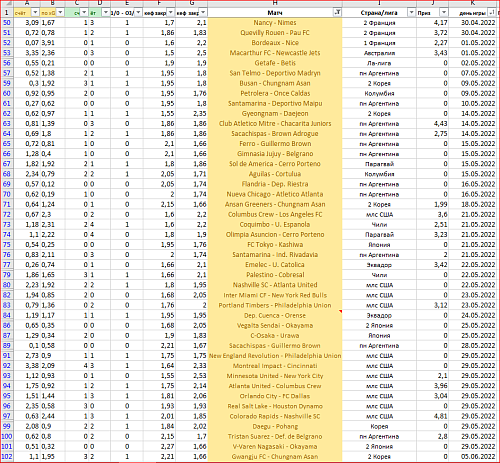Open filter dropdown for 'Приз' column

point(443,13)
